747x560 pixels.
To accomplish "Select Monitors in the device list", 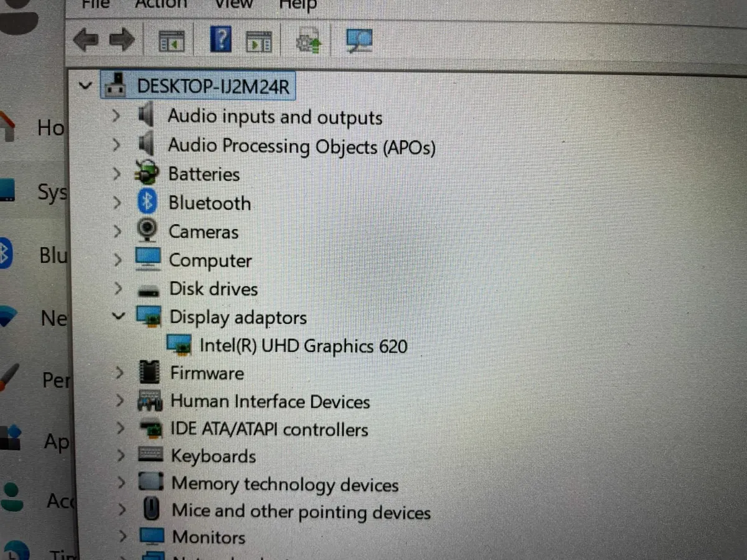I will (x=209, y=536).
